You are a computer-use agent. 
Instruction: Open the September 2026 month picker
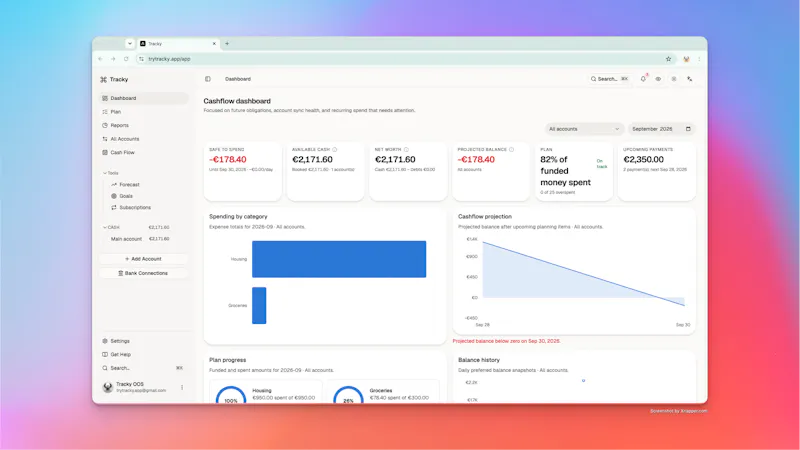coord(661,129)
